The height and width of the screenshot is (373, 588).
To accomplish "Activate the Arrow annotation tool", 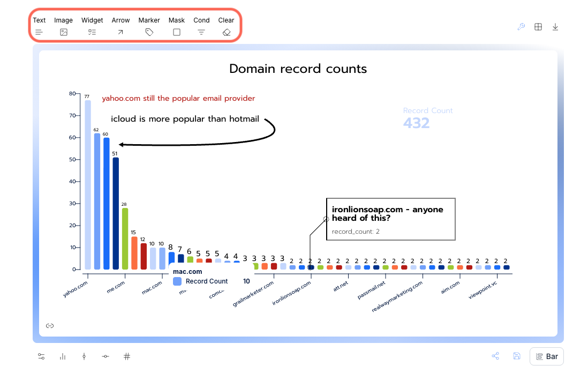I will (x=120, y=27).
